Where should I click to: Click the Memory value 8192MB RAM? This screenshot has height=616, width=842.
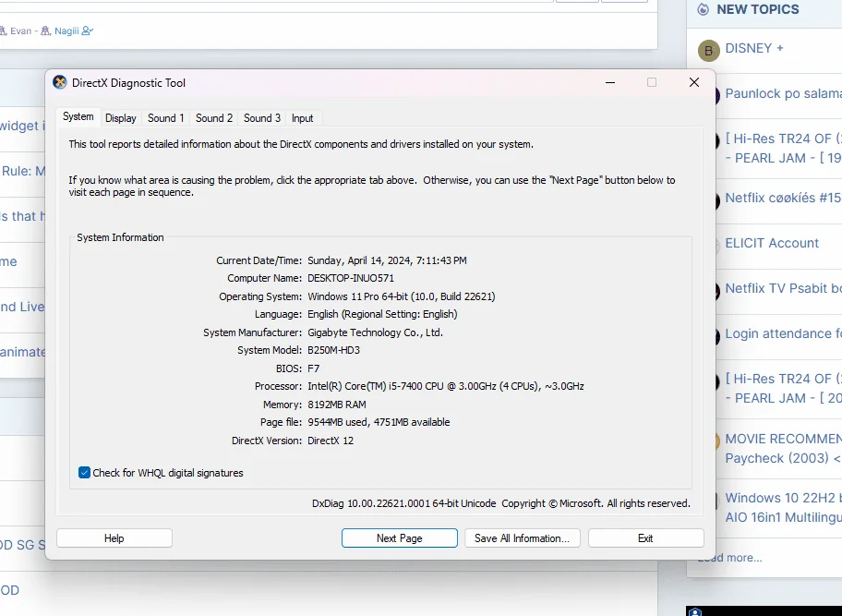point(337,405)
